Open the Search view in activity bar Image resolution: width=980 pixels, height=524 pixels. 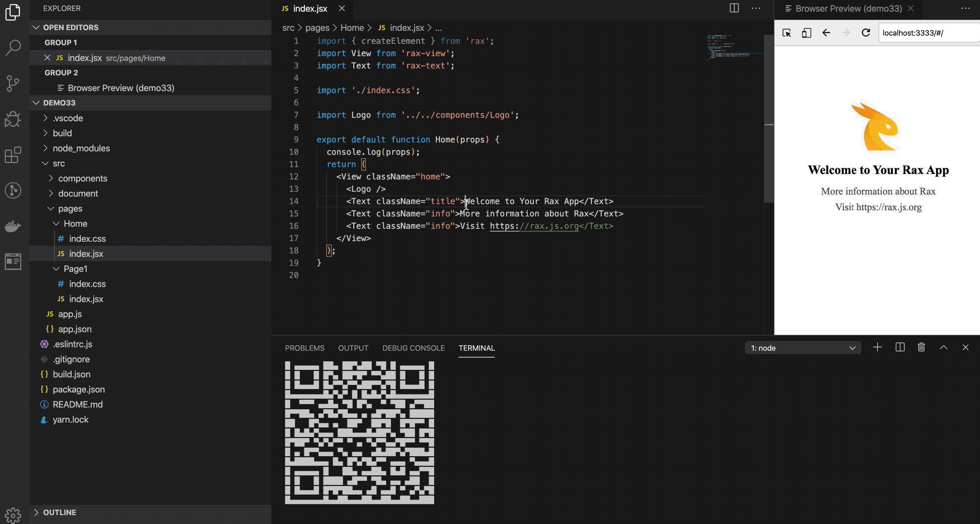[x=13, y=48]
